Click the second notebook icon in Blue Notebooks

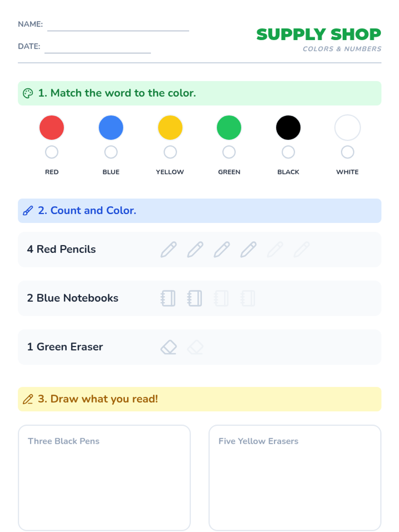coord(195,298)
